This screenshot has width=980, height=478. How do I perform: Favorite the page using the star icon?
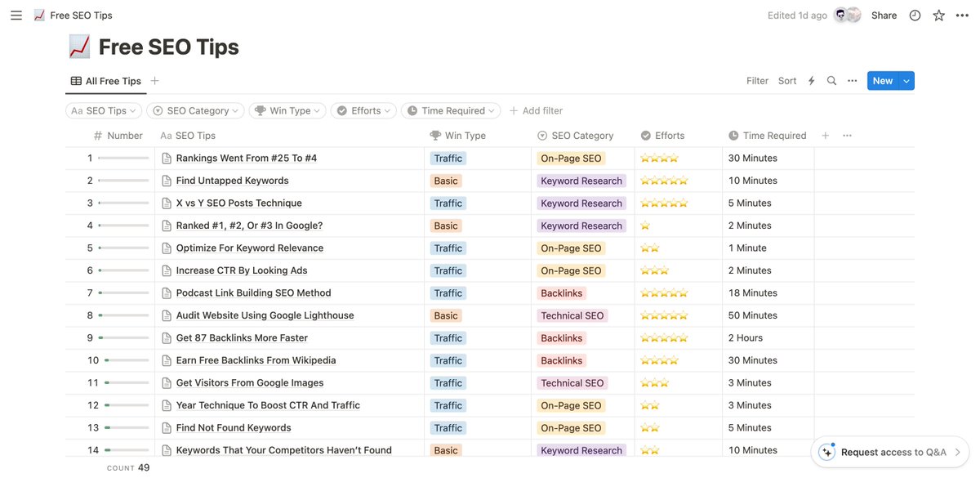938,14
